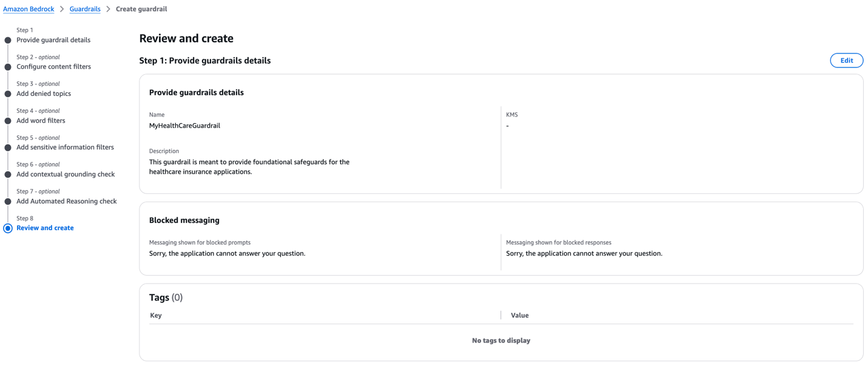Open Step 7 Add Automated Reasoning check
The image size is (868, 371).
66,201
